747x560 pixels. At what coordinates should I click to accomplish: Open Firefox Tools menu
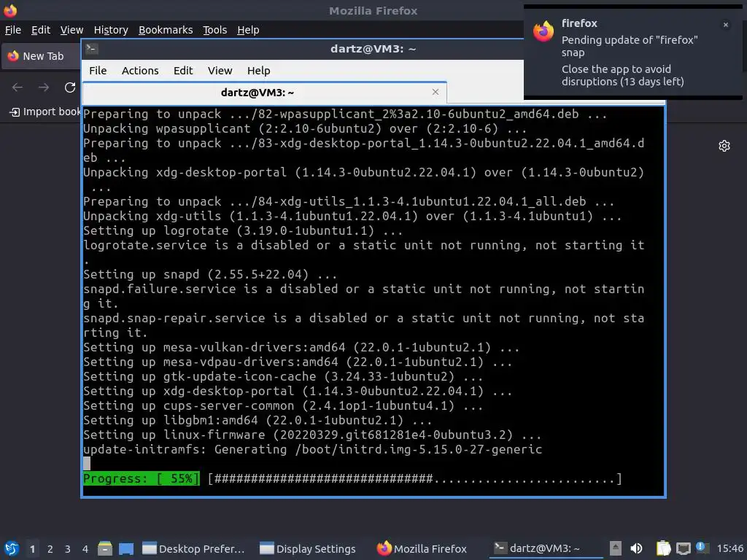[x=215, y=30]
